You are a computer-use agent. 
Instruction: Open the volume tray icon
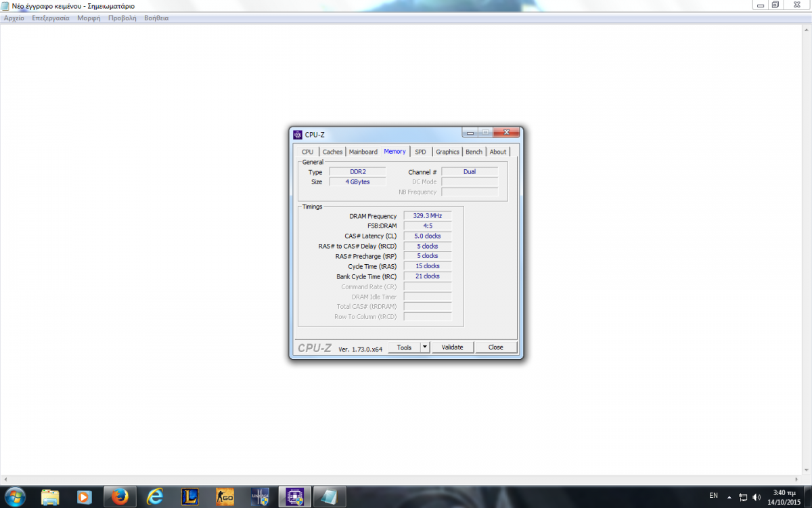coord(757,497)
